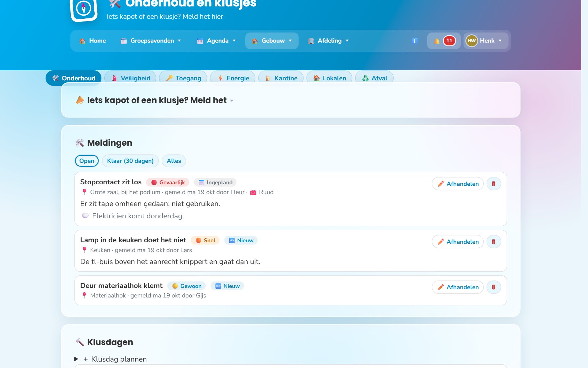
Task: Open the blue info icon in navbar
Action: coord(415,41)
